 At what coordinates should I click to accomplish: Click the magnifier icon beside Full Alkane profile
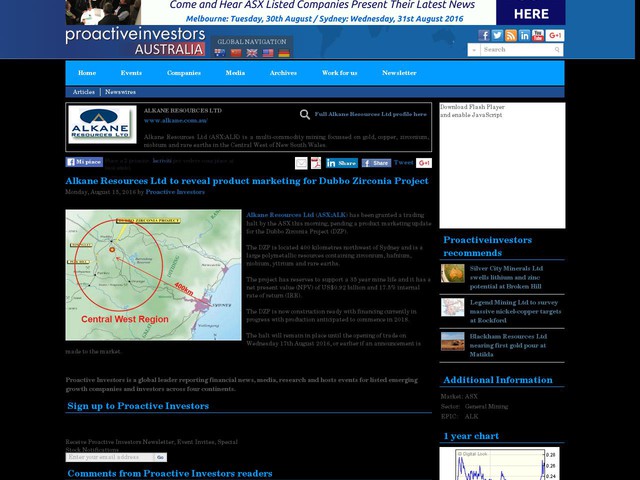(305, 115)
